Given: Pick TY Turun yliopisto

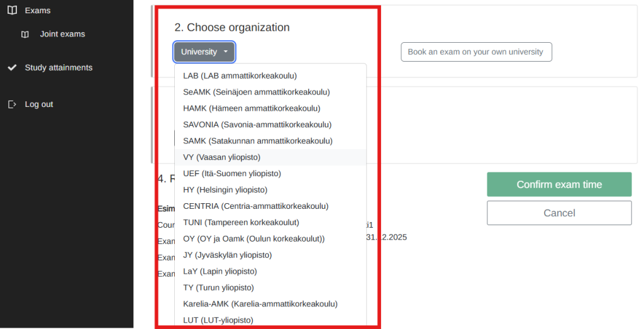Looking at the screenshot, I should pyautogui.click(x=218, y=287).
